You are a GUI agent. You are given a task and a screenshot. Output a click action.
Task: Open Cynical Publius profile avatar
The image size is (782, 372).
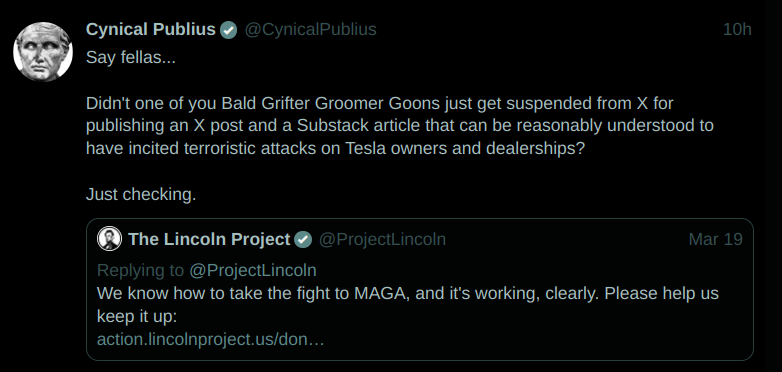[43, 51]
